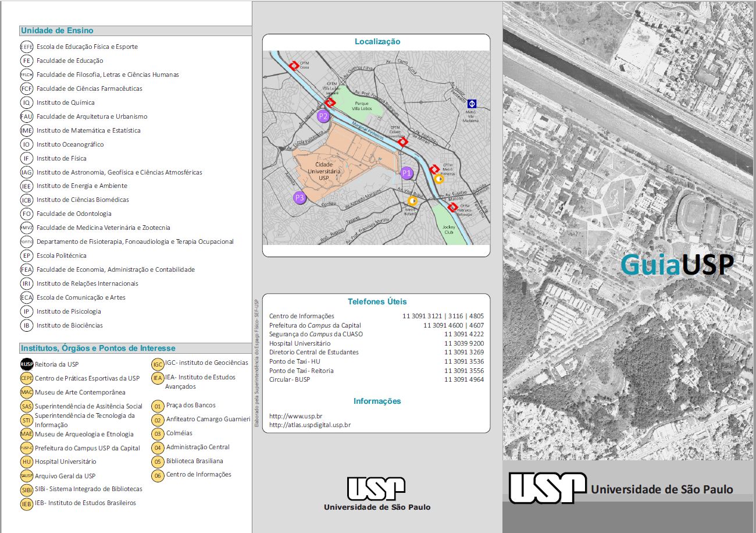756x533 pixels.
Task: Click the purple P3 map marker
Action: 299,198
